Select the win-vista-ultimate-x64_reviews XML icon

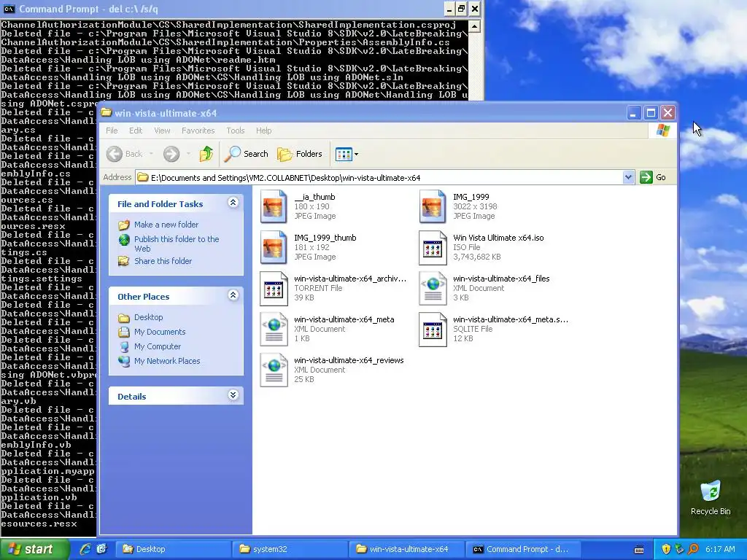274,370
